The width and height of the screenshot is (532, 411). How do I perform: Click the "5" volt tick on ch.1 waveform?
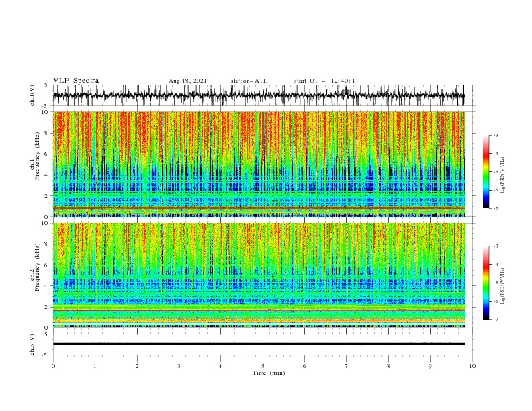(46, 85)
